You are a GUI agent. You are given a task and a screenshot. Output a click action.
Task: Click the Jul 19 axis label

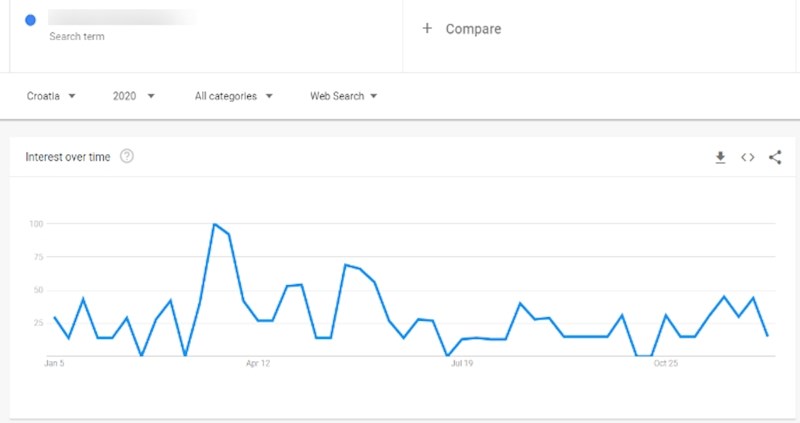coord(461,364)
